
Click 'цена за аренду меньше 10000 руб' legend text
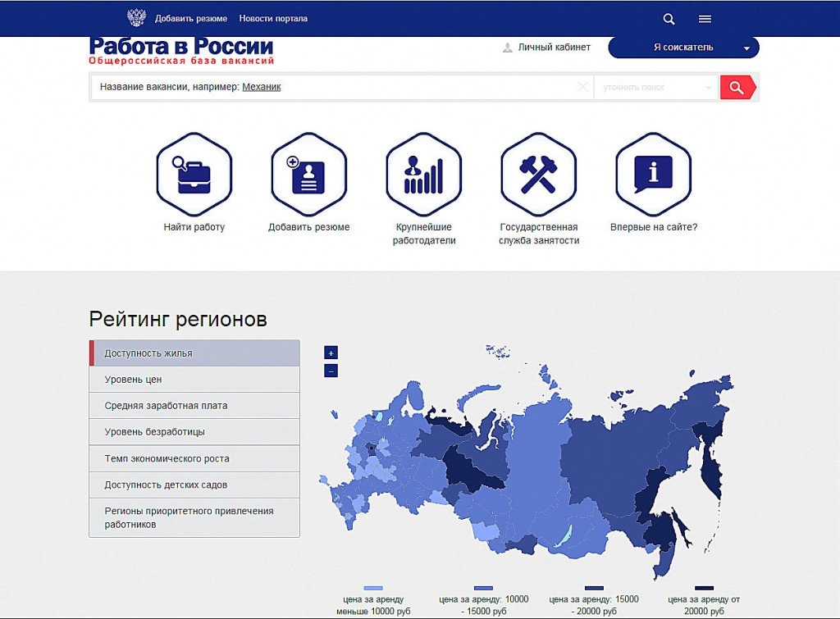click(373, 605)
